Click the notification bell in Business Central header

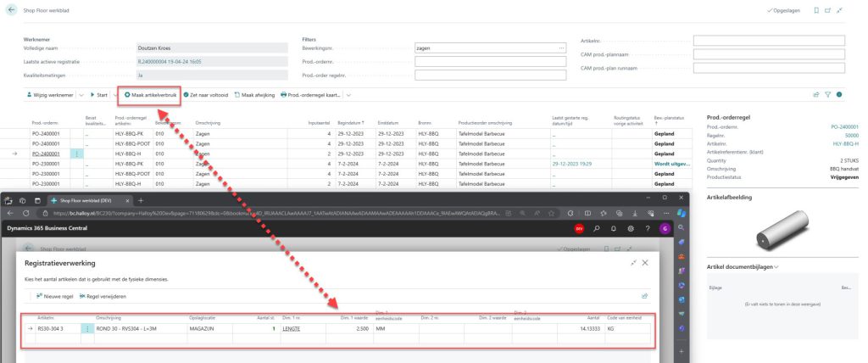pyautogui.click(x=614, y=228)
